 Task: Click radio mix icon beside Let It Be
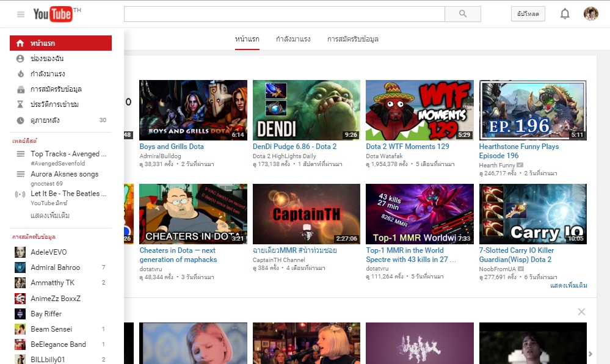click(20, 194)
